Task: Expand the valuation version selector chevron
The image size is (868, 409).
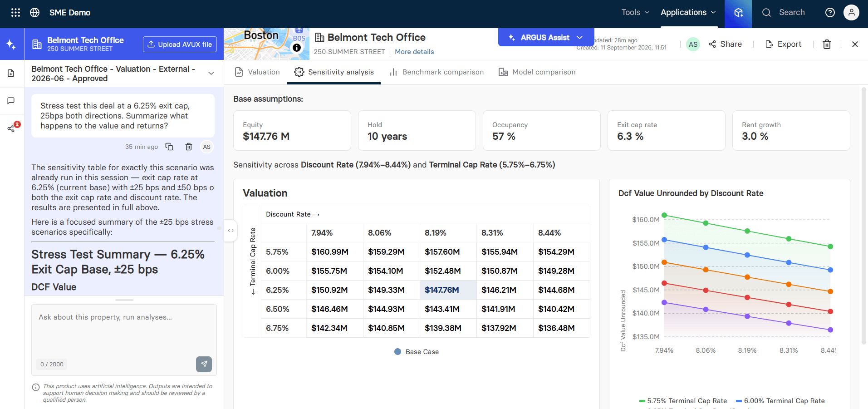Action: pyautogui.click(x=211, y=74)
